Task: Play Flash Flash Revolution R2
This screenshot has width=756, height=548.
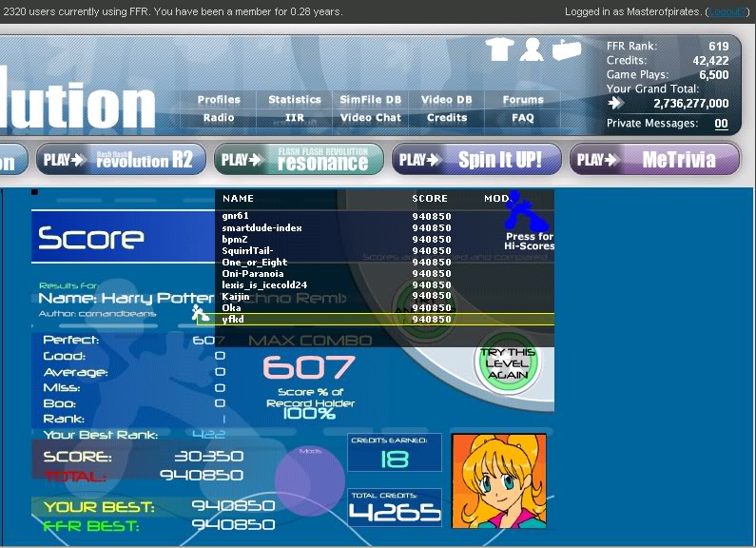Action: tap(121, 160)
